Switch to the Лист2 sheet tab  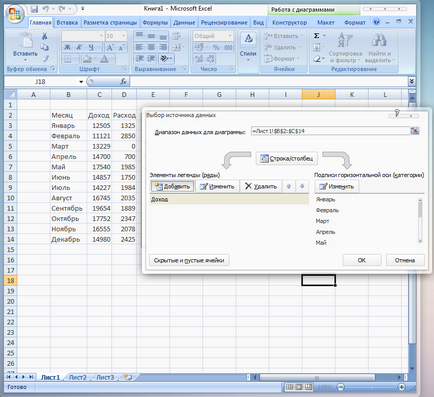click(78, 377)
